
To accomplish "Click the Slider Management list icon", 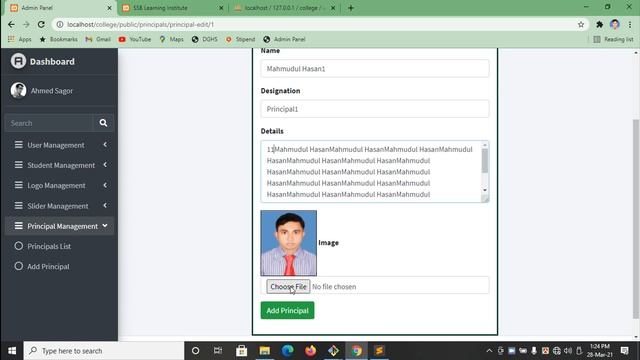I will [18, 205].
